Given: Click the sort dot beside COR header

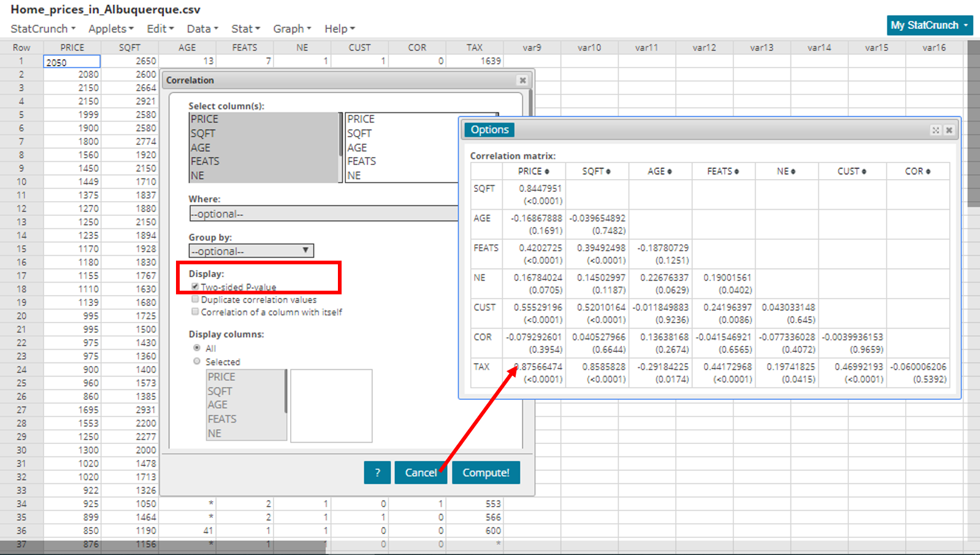Looking at the screenshot, I should pos(928,172).
